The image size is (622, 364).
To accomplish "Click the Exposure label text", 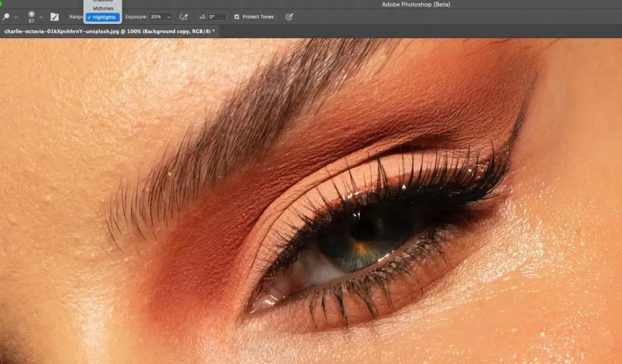I will pos(136,16).
